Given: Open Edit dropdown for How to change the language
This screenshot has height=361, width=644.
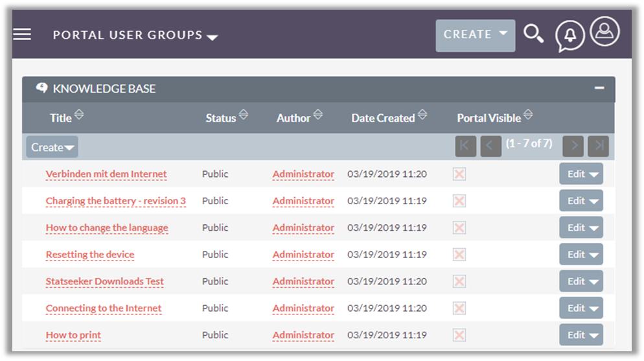Looking at the screenshot, I should click(x=581, y=228).
